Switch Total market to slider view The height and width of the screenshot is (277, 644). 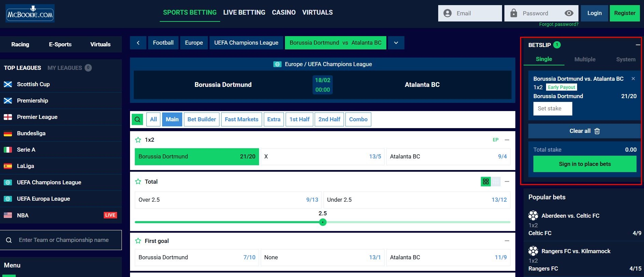pyautogui.click(x=496, y=182)
